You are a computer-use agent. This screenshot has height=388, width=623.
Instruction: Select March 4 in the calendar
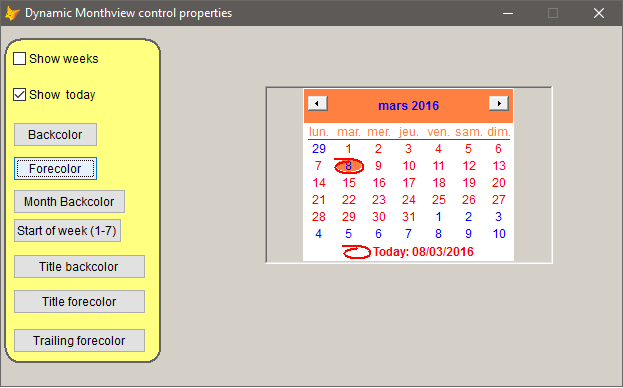pos(438,149)
